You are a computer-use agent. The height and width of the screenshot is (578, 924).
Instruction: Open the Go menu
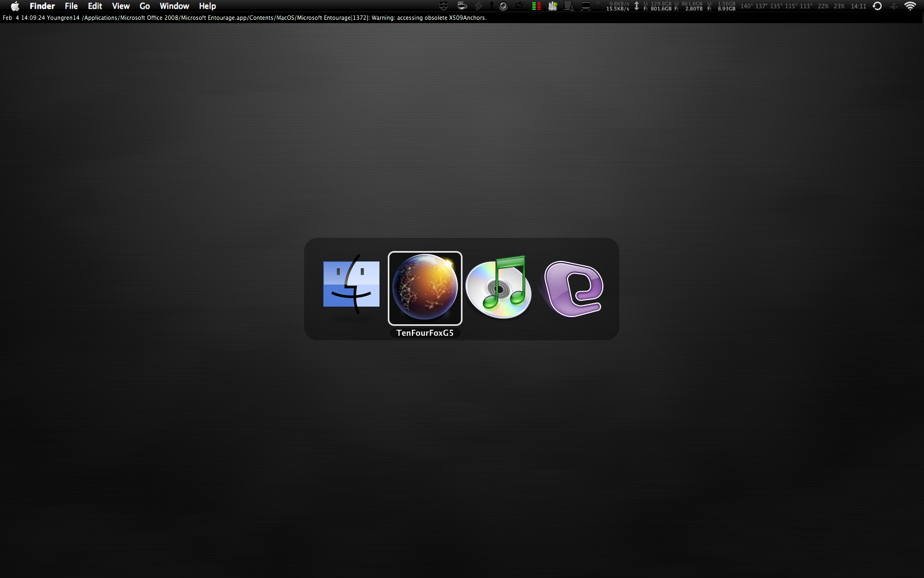pos(145,6)
